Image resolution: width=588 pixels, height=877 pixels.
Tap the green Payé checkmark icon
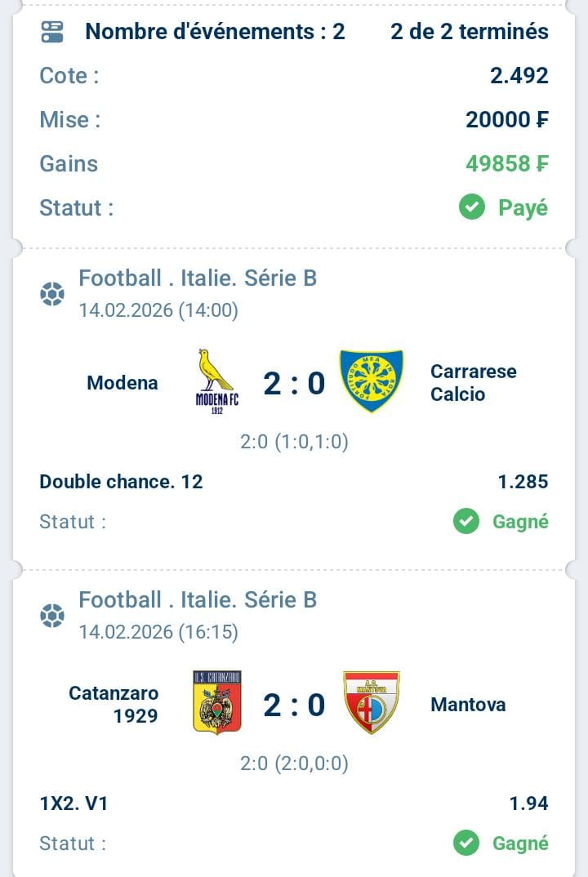click(472, 207)
